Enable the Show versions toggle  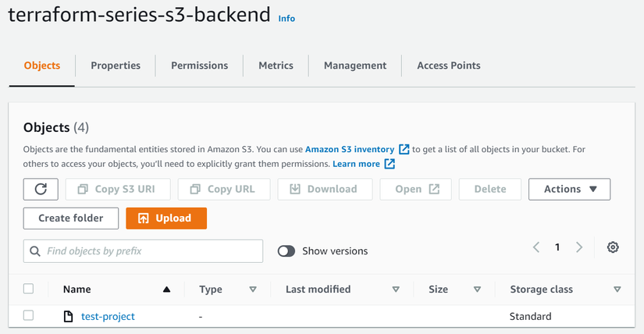coord(286,251)
